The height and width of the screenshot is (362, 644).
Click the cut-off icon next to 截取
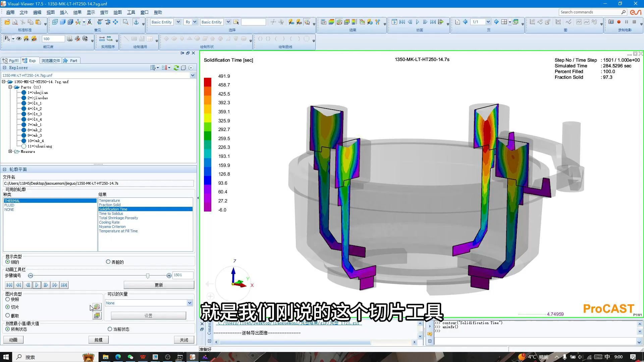(97, 315)
